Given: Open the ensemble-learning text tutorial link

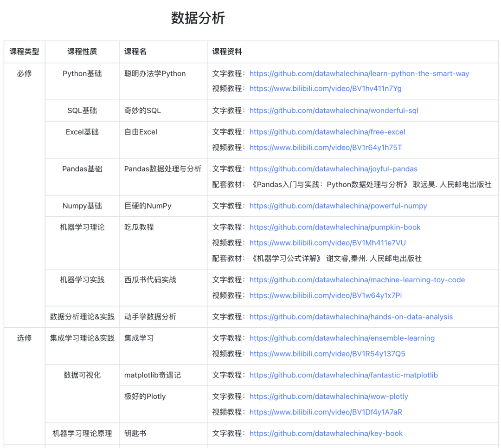Looking at the screenshot, I should (342, 338).
